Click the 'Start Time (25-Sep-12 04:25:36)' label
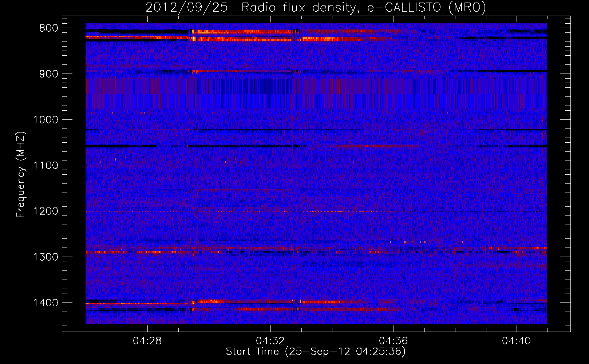Image resolution: width=589 pixels, height=364 pixels. (316, 352)
